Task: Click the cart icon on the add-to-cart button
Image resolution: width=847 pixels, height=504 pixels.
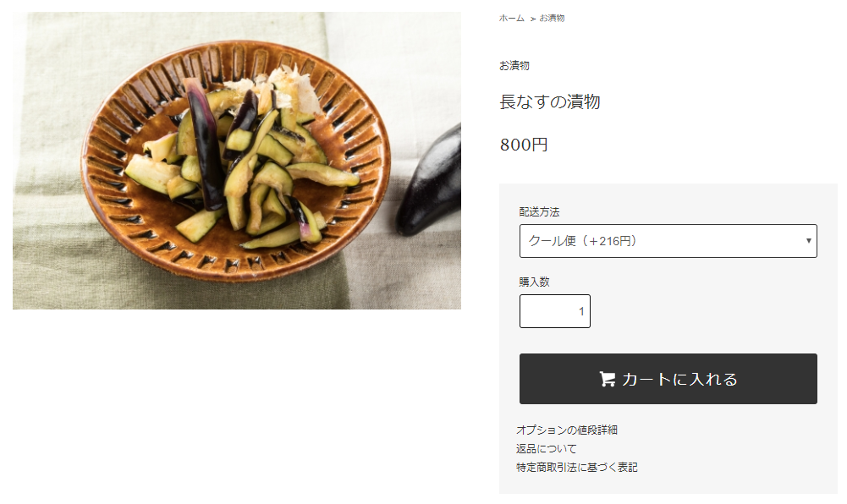Action: (608, 379)
